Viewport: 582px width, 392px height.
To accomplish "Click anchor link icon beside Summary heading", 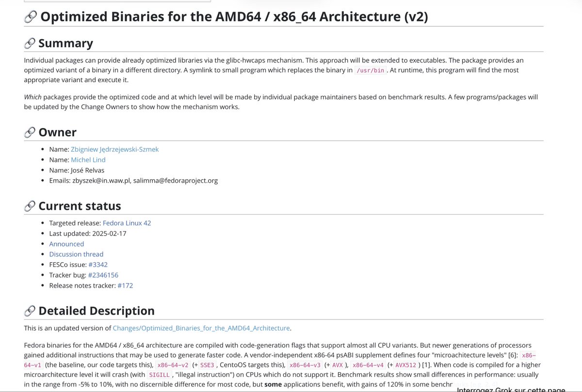I will pyautogui.click(x=30, y=43).
